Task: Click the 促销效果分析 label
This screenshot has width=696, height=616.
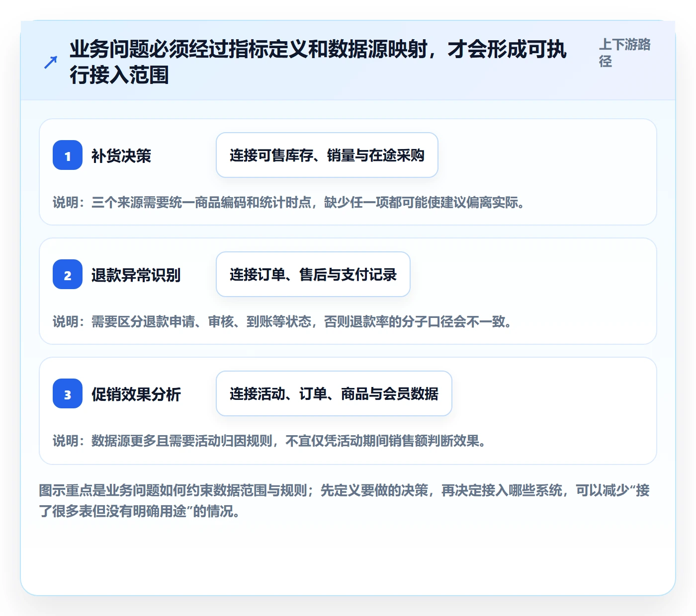Action: point(136,394)
